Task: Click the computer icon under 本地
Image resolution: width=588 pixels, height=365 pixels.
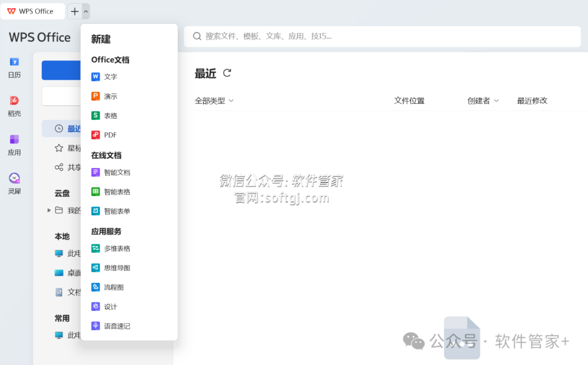Action: tap(59, 253)
